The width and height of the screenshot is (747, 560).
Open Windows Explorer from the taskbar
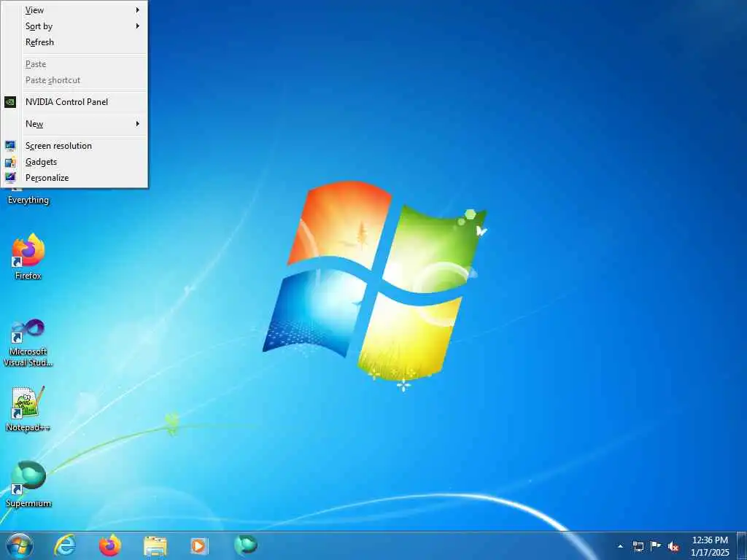[155, 546]
